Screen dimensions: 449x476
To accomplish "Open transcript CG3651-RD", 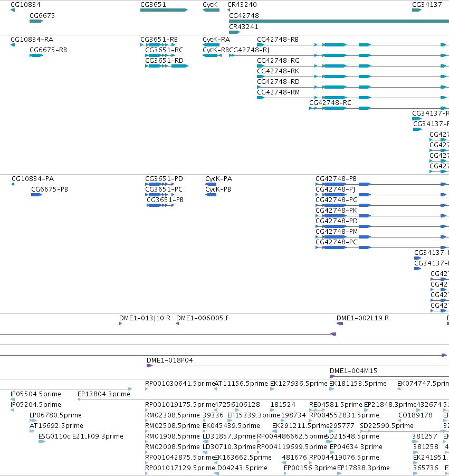I will [x=164, y=60].
